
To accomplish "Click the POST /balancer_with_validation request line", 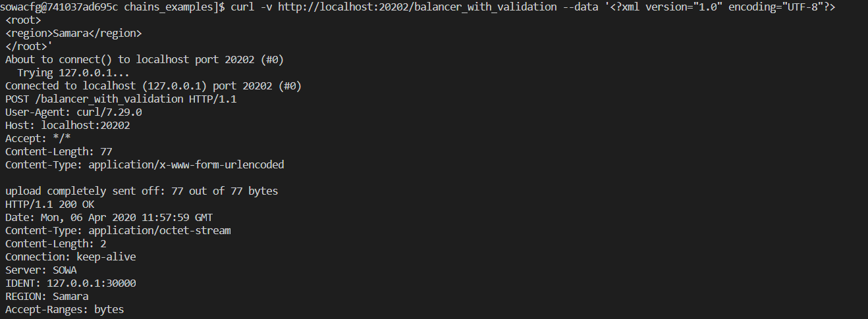I will point(121,99).
